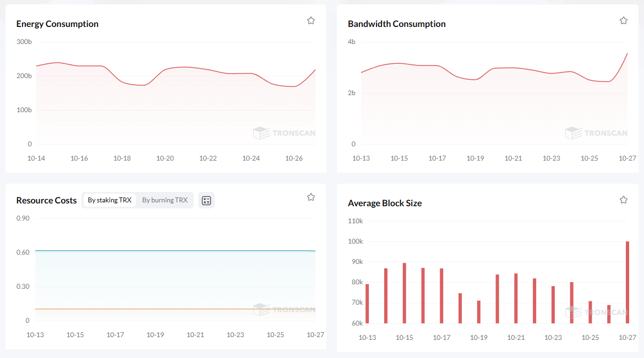Click the Average Block Size title
Screen dimensions: 644x358
[385, 203]
